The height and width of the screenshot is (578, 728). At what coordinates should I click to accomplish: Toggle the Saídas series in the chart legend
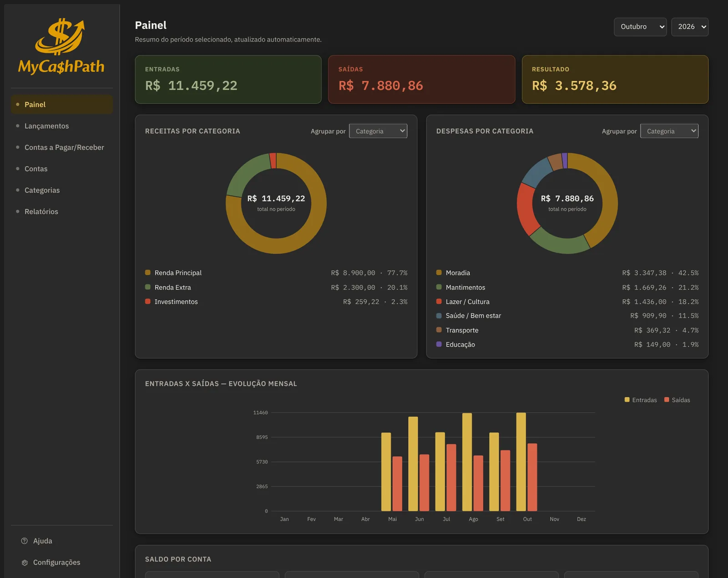click(677, 400)
